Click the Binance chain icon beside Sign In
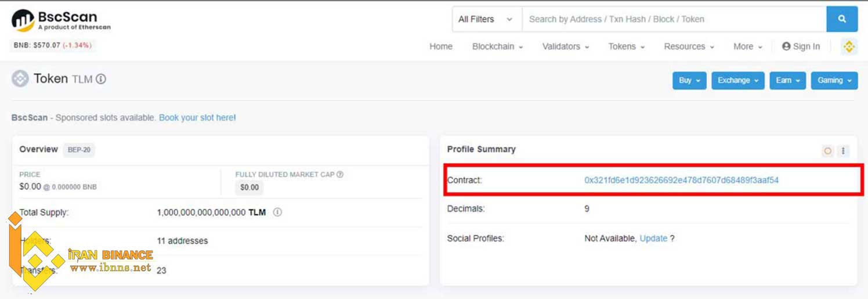Screen dimensions: 868x299 (849, 46)
